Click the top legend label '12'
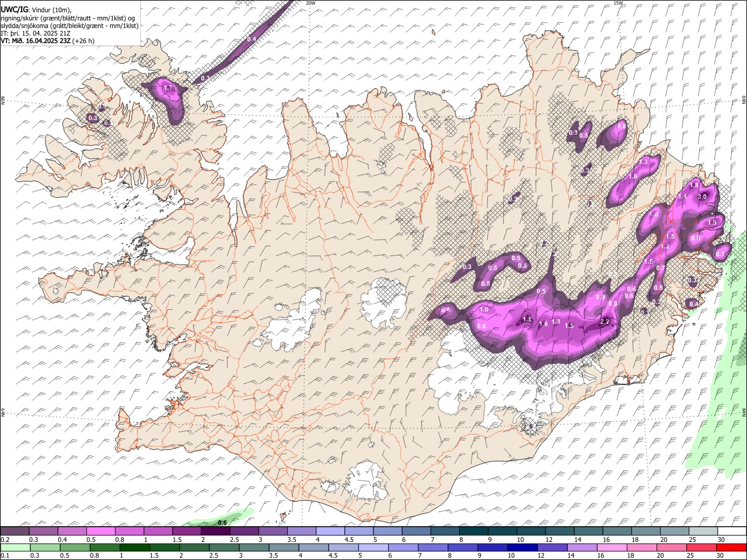747x560 pixels. [x=549, y=540]
